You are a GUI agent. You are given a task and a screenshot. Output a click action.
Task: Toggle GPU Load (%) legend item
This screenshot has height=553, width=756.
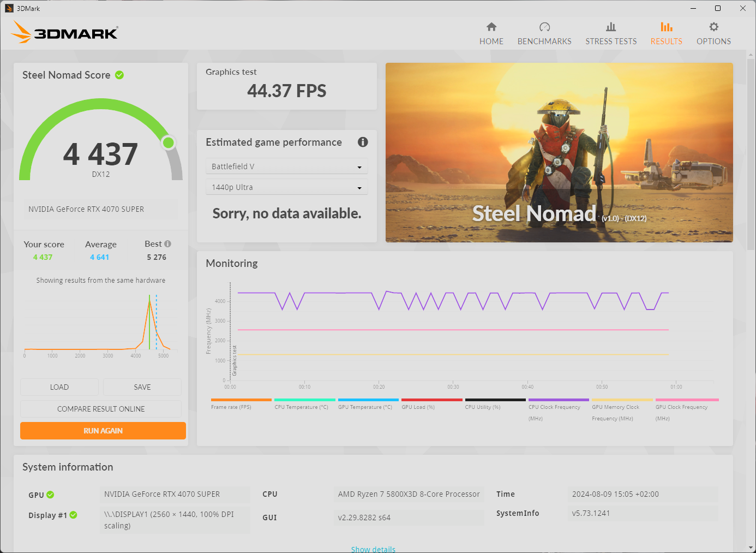432,405
